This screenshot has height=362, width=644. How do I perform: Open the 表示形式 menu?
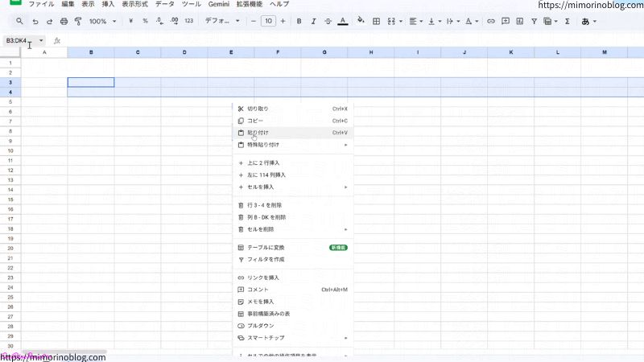[x=134, y=4]
